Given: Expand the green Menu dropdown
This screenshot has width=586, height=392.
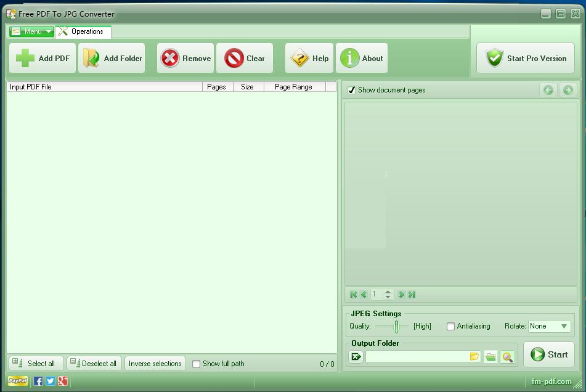Looking at the screenshot, I should (32, 31).
